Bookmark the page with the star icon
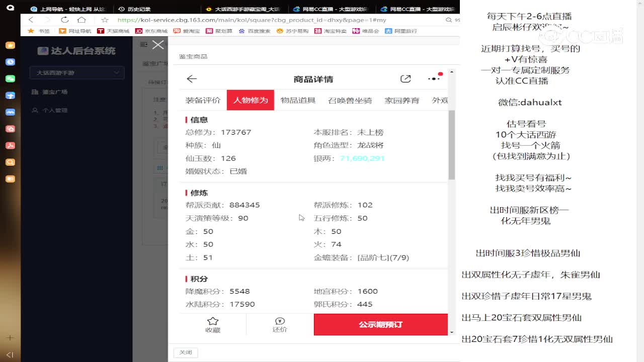Screen dimensions: 644x362 [x=105, y=20]
